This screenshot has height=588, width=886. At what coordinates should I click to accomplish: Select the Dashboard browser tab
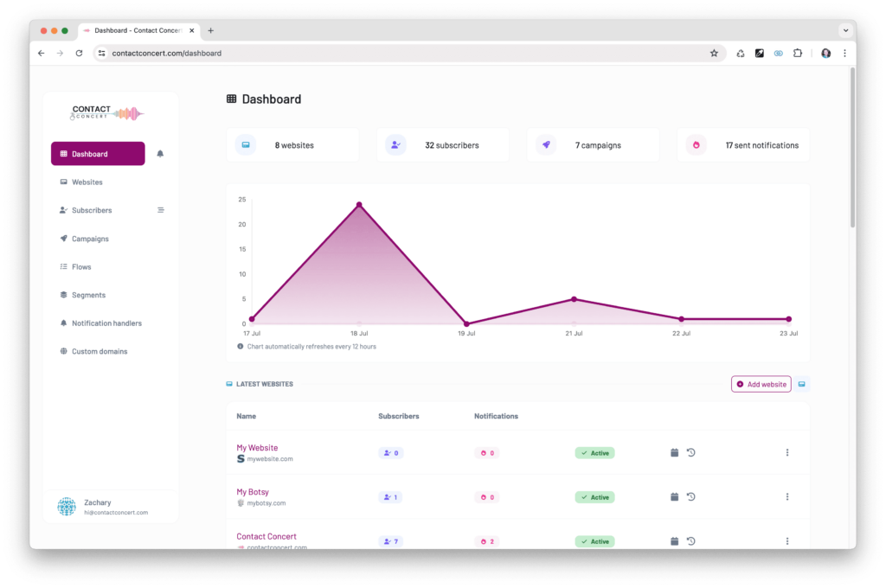tap(138, 30)
